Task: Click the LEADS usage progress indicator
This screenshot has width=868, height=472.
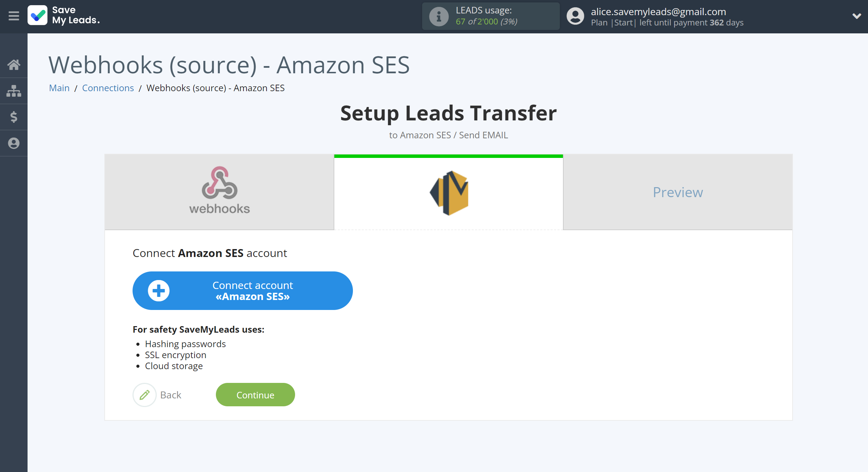Action: click(488, 16)
